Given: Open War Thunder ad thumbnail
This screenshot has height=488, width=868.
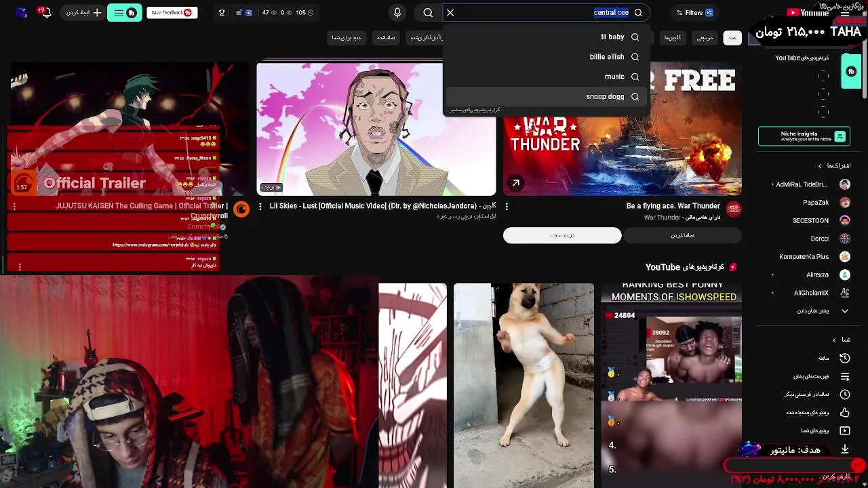Looking at the screenshot, I should 623,129.
